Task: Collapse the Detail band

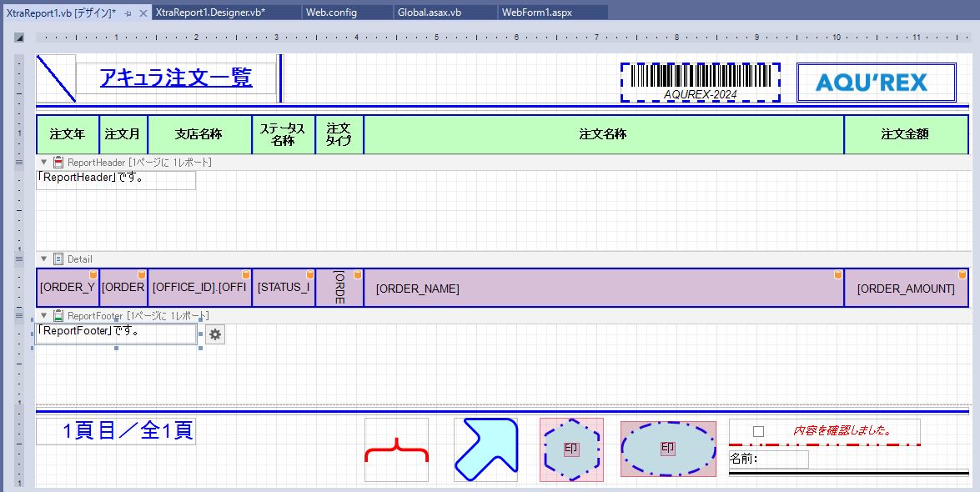Action: tap(44, 259)
